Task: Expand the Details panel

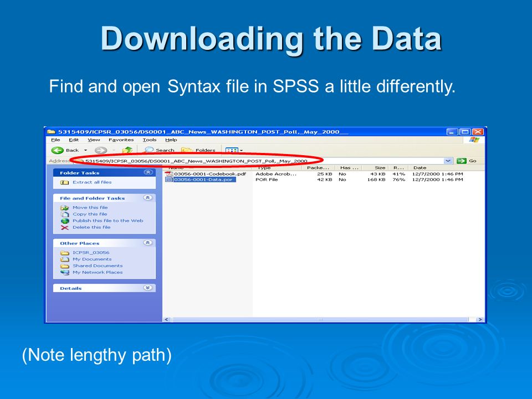Action: tap(147, 288)
